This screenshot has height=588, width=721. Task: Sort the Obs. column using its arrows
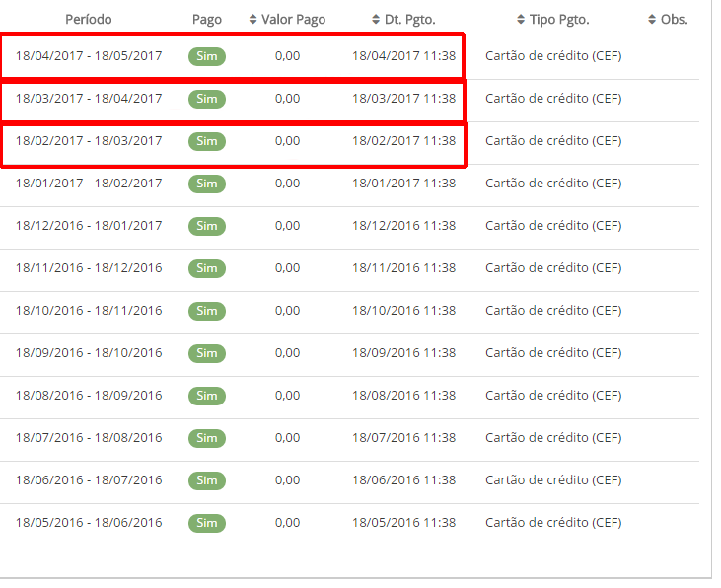pyautogui.click(x=652, y=20)
